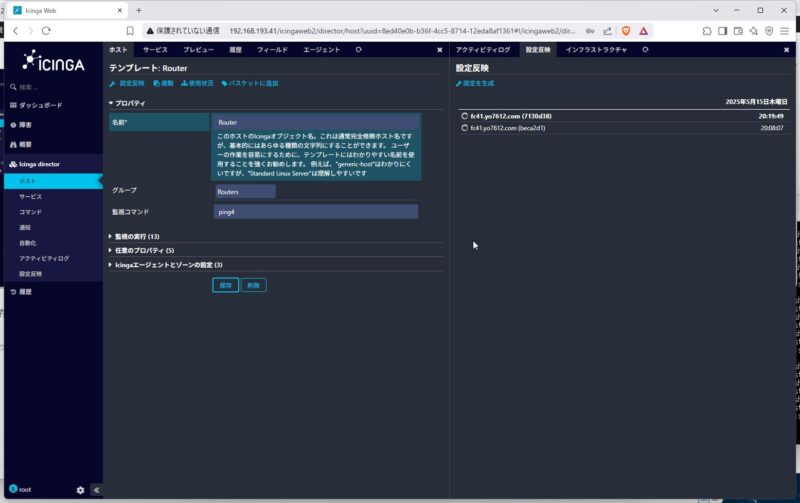Screen dimensions: 800x503
Task: Switch to the アクティビティログ tab in right panel
Action: pyautogui.click(x=483, y=49)
